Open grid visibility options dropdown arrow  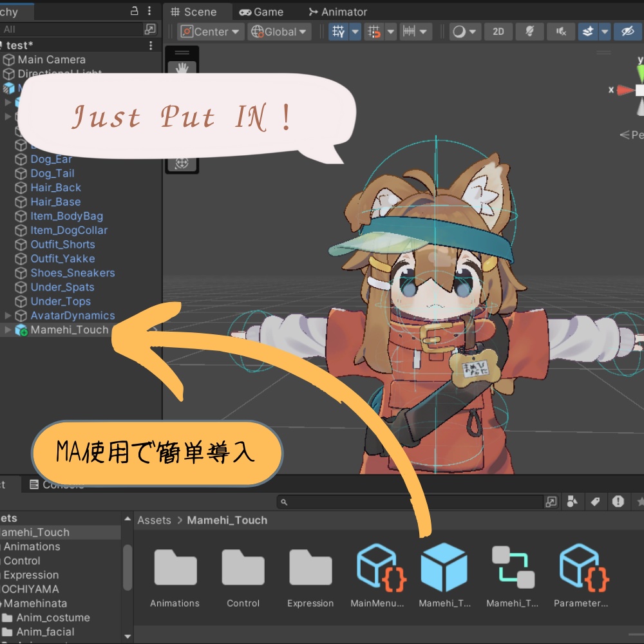(x=355, y=32)
